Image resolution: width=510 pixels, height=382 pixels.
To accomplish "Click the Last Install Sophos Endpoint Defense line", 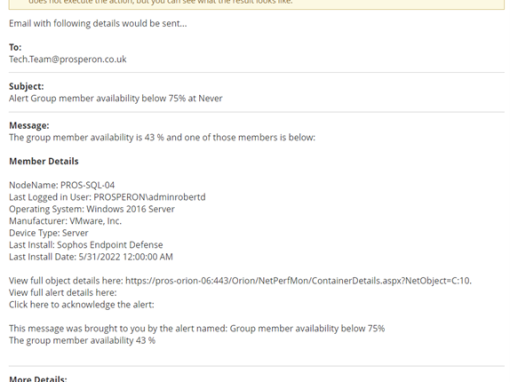I will point(86,245).
